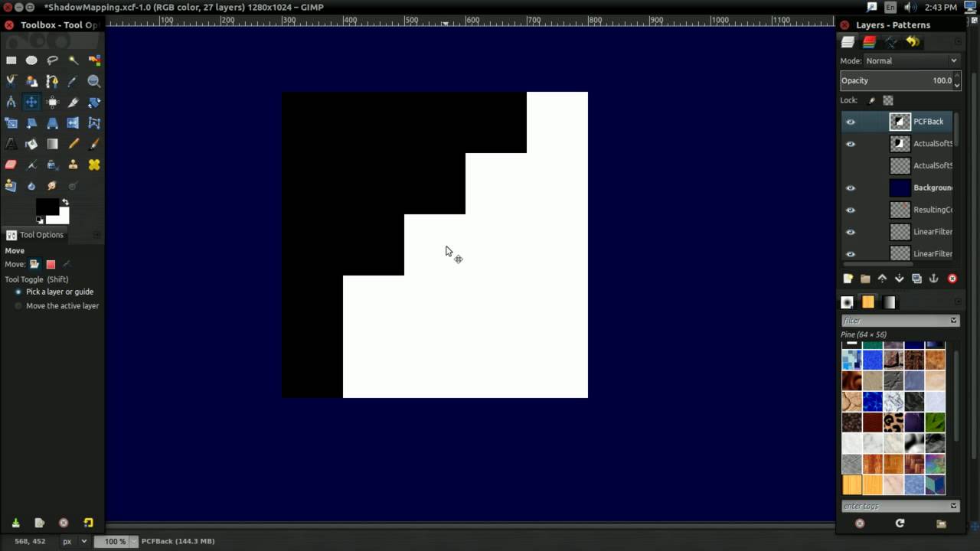
Task: Switch to the Paths dock tab
Action: (x=890, y=42)
